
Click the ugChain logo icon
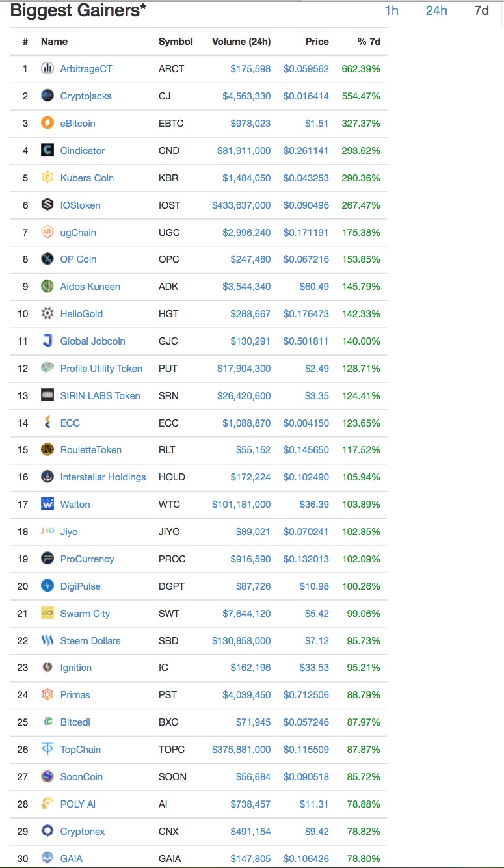pyautogui.click(x=47, y=232)
